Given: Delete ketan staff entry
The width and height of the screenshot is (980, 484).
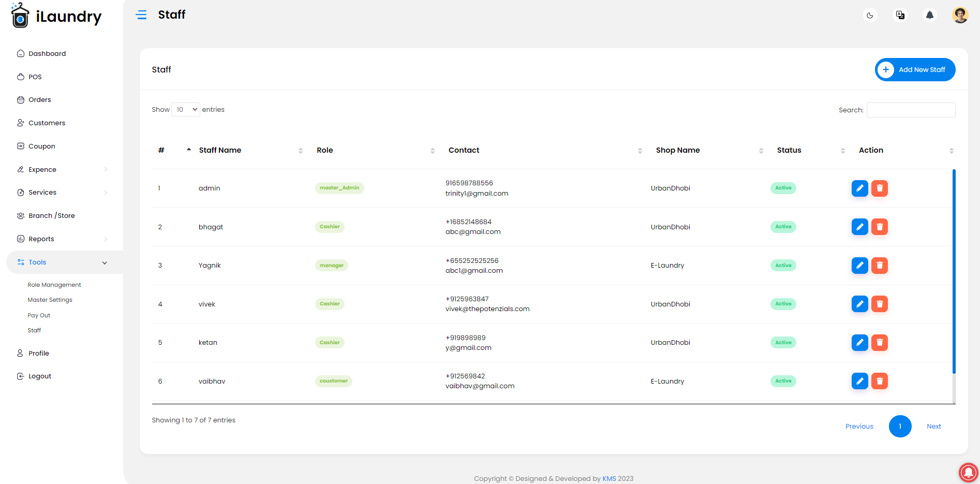Looking at the screenshot, I should point(880,343).
